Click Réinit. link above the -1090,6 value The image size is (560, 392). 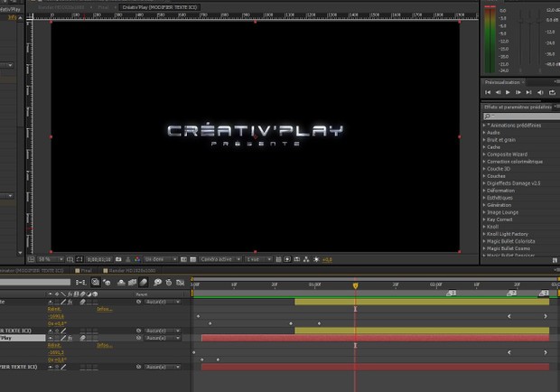point(54,309)
